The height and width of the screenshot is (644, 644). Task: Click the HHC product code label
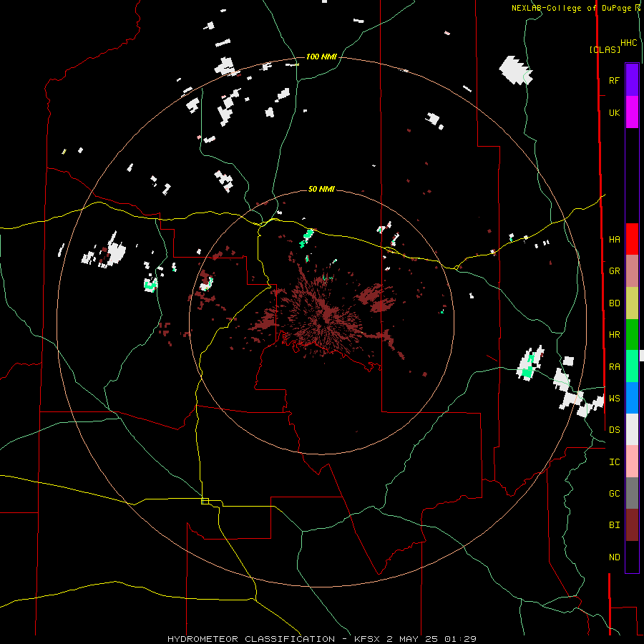tap(629, 43)
